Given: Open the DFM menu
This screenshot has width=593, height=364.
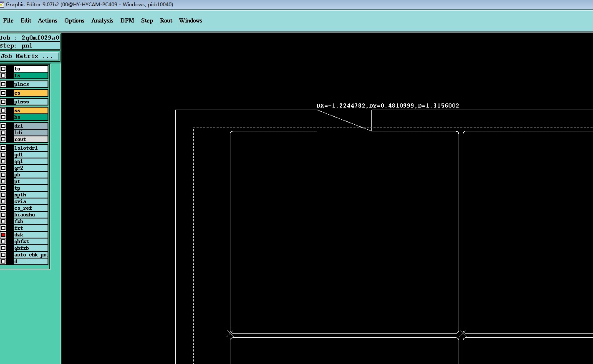Looking at the screenshot, I should (127, 20).
